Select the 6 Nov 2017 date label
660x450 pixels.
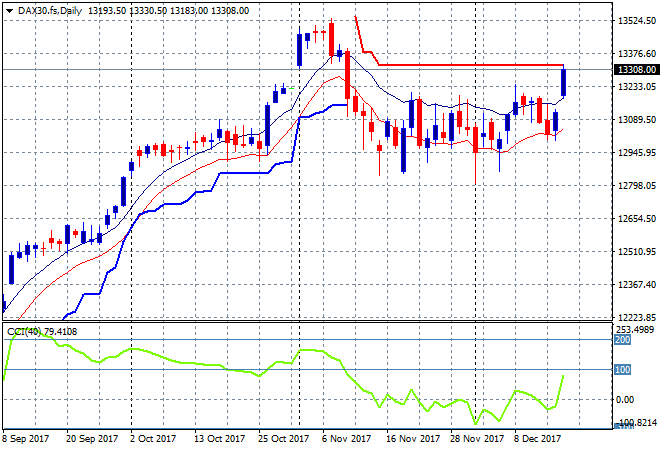[346, 439]
